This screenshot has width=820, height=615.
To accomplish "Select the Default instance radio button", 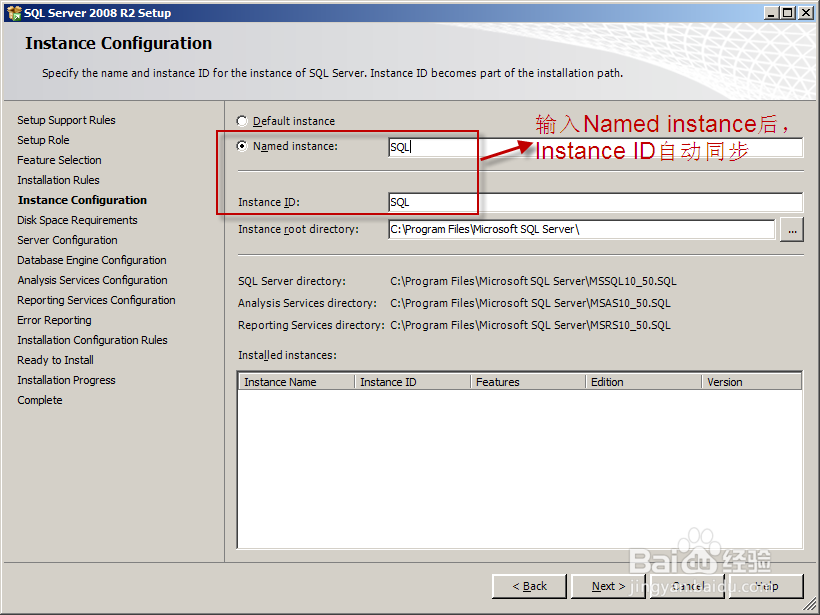I will point(242,121).
